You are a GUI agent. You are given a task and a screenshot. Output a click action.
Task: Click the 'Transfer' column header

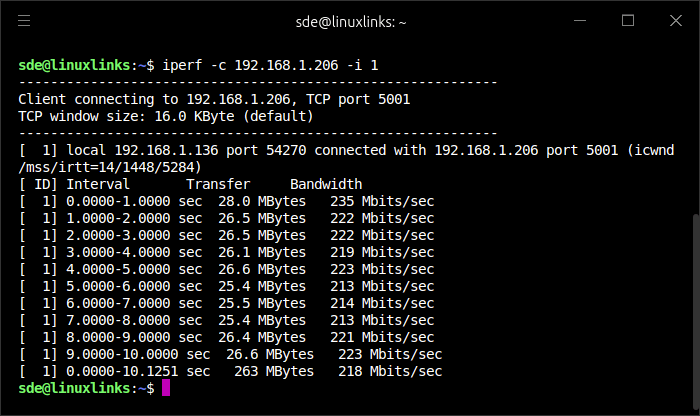218,184
